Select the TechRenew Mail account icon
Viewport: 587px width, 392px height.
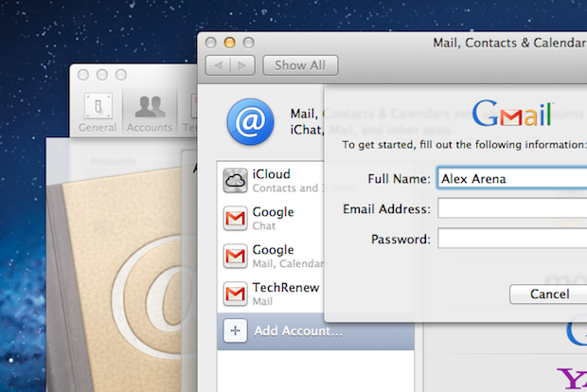(235, 294)
